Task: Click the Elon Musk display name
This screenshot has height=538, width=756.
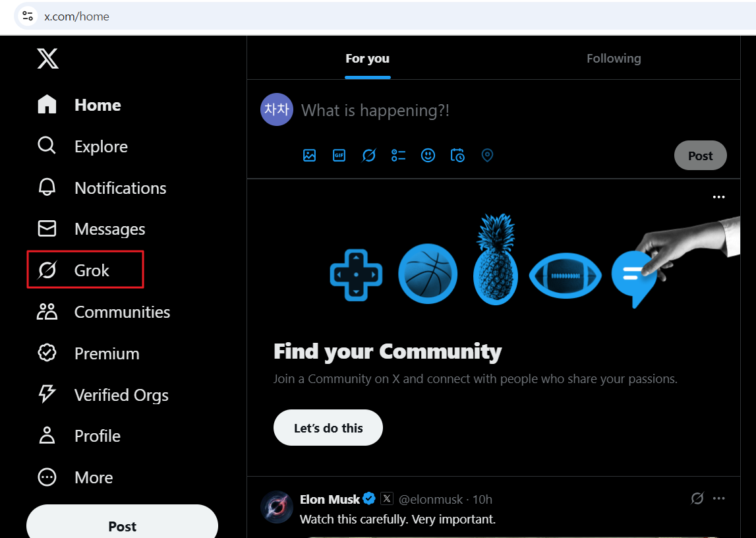Action: pos(330,499)
